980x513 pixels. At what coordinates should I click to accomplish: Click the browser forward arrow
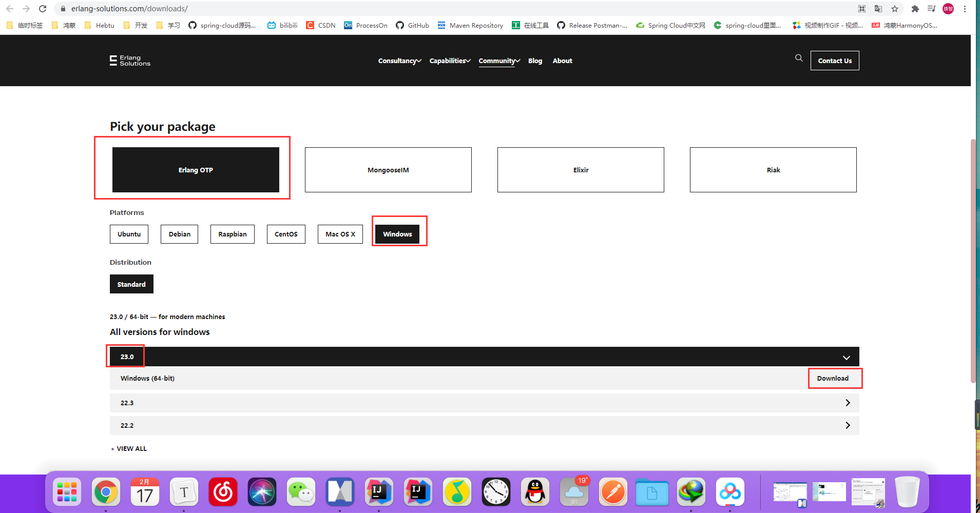[26, 9]
